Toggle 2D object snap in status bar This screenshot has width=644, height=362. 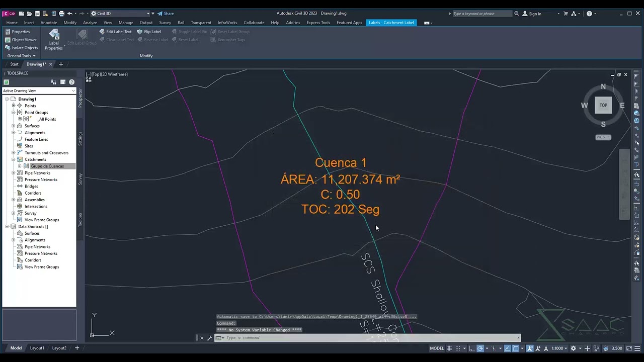coord(515,348)
